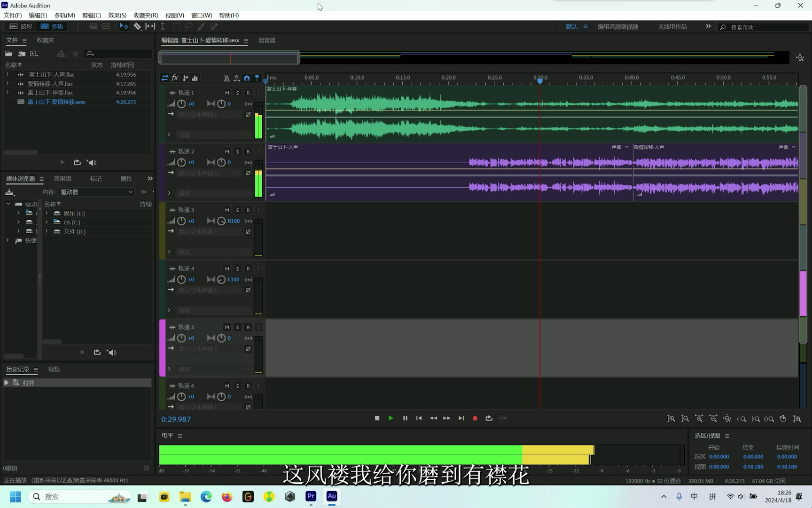This screenshot has height=508, width=812.
Task: Show more workspaces chevron
Action: (x=708, y=26)
